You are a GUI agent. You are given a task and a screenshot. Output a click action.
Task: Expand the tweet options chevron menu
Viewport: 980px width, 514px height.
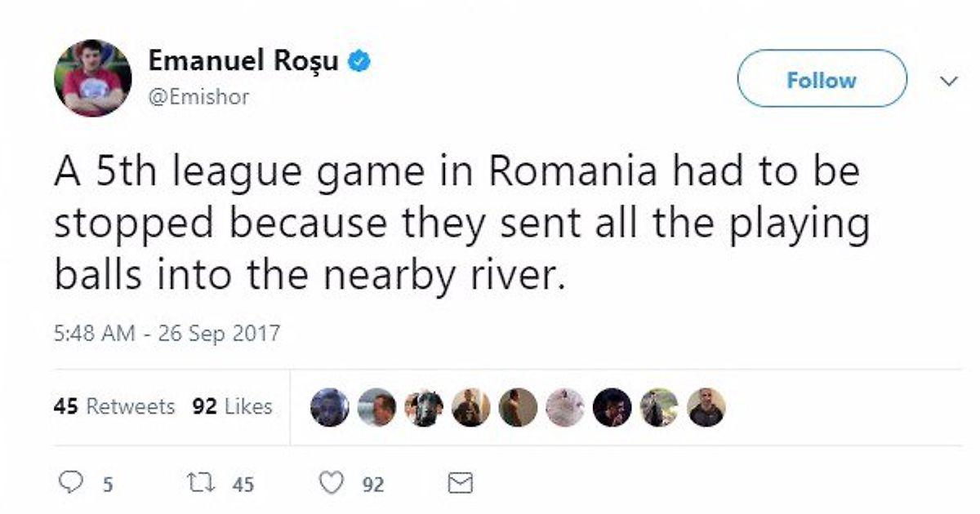pyautogui.click(x=949, y=82)
